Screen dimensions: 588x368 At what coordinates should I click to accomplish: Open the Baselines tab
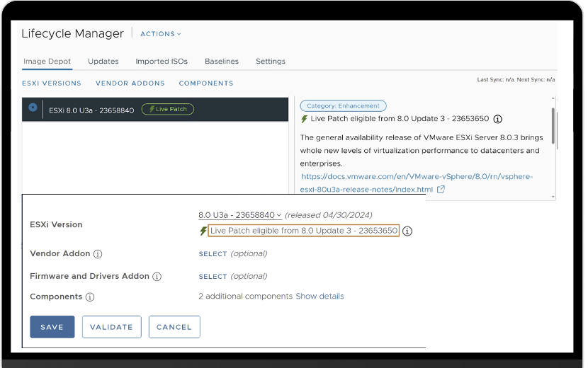222,61
